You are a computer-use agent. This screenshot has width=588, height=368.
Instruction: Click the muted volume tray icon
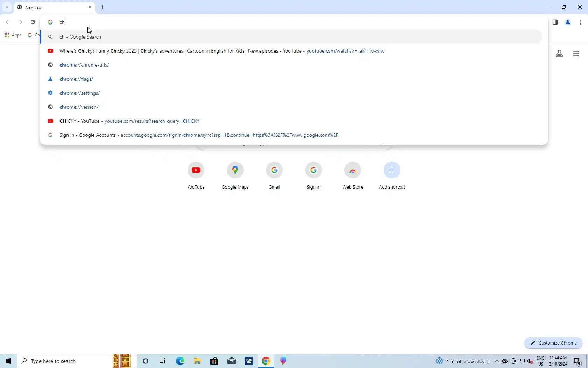pos(530,361)
